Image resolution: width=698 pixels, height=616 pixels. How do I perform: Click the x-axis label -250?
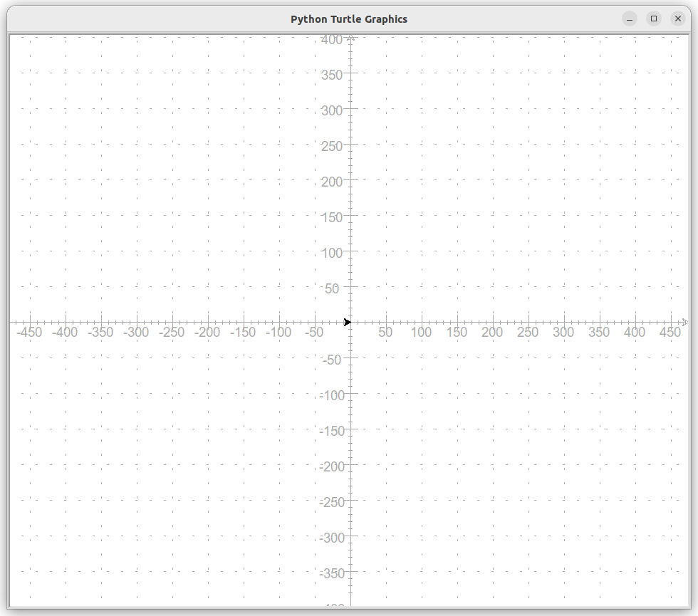coord(172,332)
